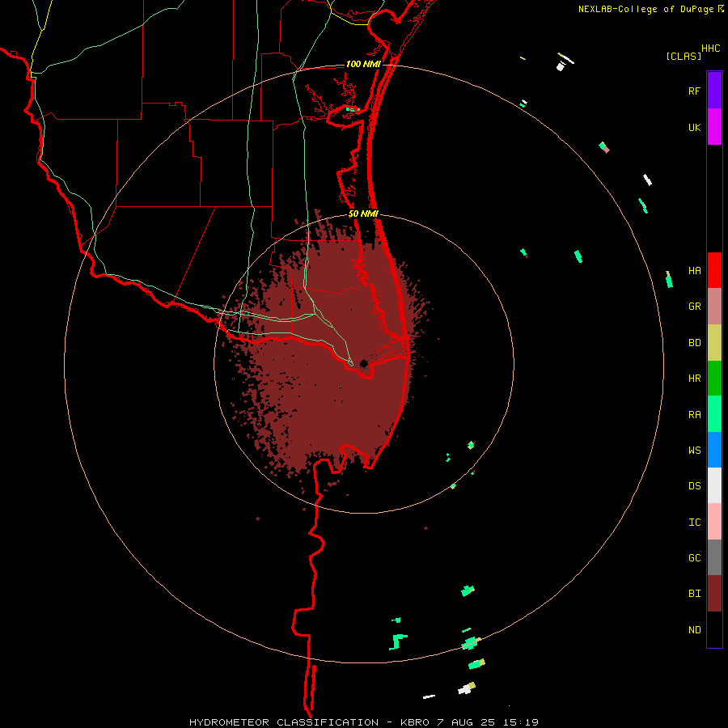Click the ND black legend swatch
This screenshot has width=728, height=728.
pyautogui.click(x=714, y=629)
